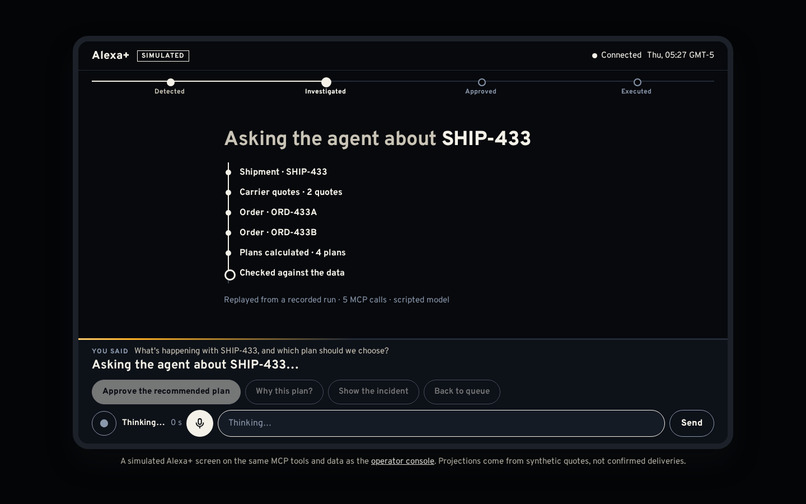Click the Alexa+ logo text
The image size is (806, 504).
pyautogui.click(x=110, y=56)
